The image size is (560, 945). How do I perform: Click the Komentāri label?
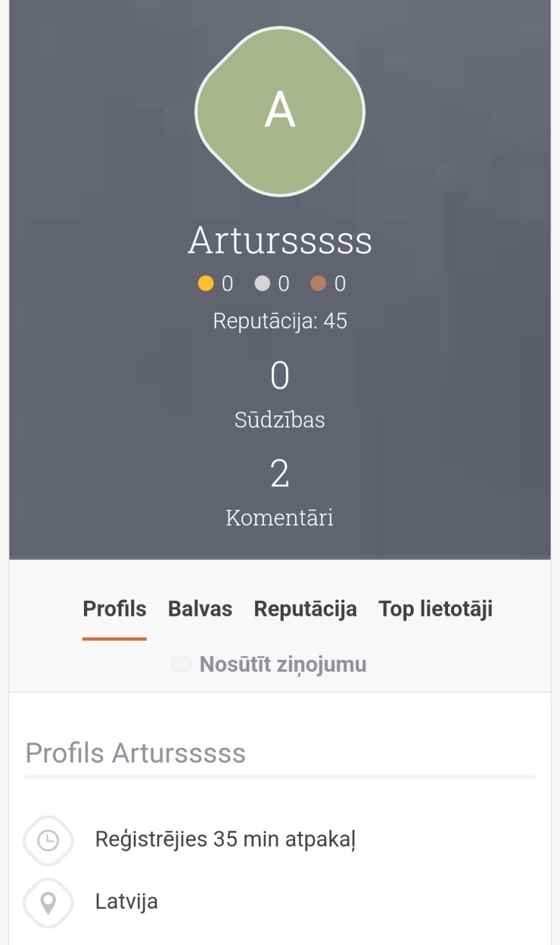point(280,518)
